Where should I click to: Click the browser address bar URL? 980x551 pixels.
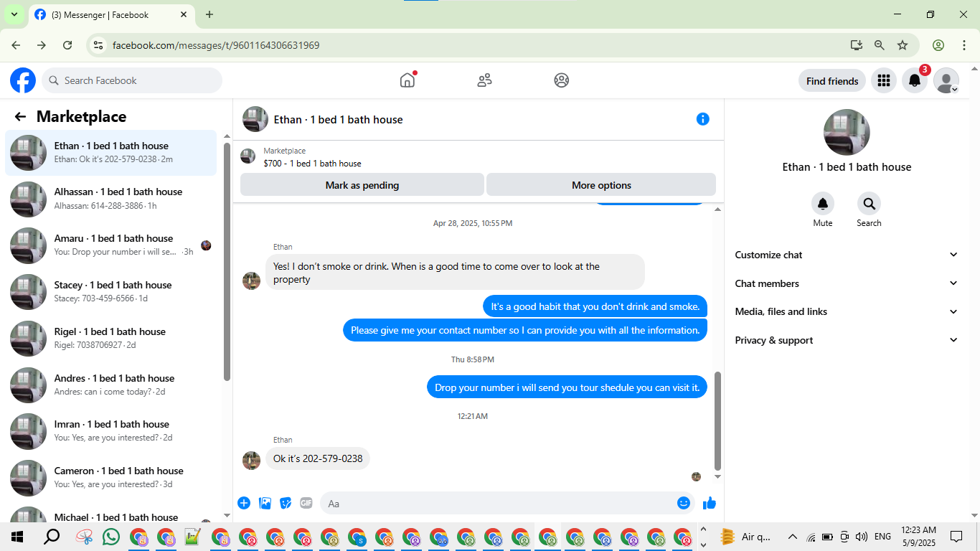[216, 45]
